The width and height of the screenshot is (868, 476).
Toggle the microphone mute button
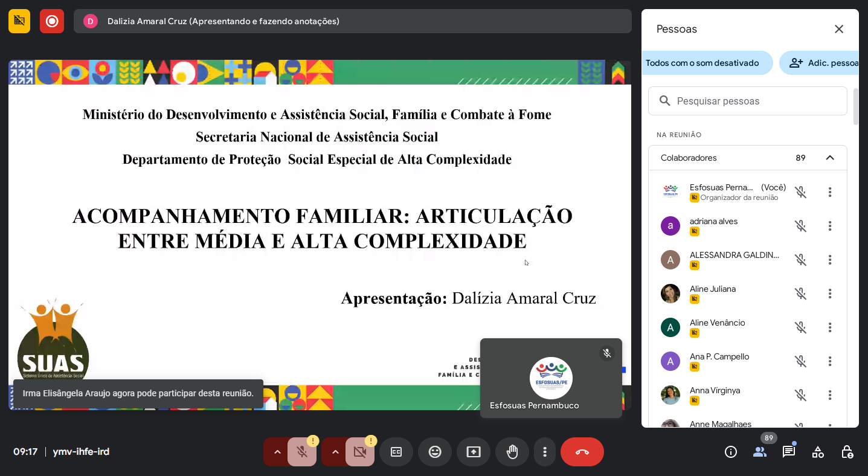pyautogui.click(x=303, y=452)
